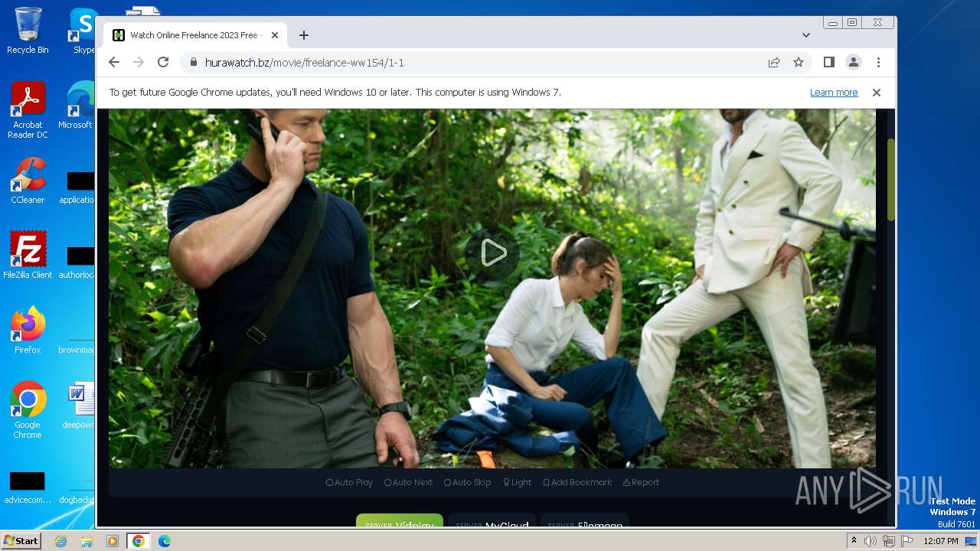
Task: Reload the hurawatch page
Action: tap(163, 63)
